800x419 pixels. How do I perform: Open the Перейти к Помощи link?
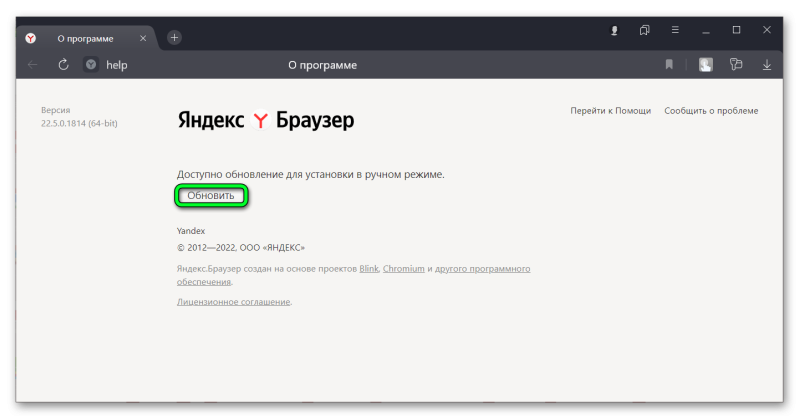tap(610, 111)
